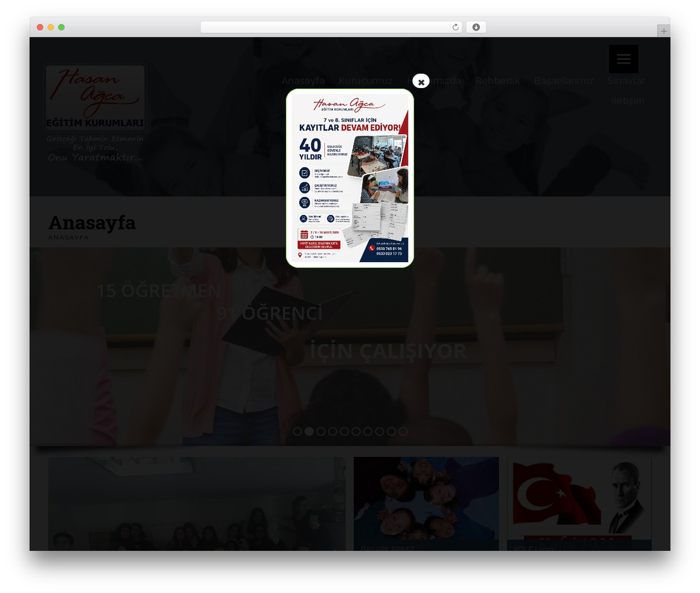Reload the page in browser toolbar
Image resolution: width=700 pixels, height=593 pixels.
pos(456,27)
